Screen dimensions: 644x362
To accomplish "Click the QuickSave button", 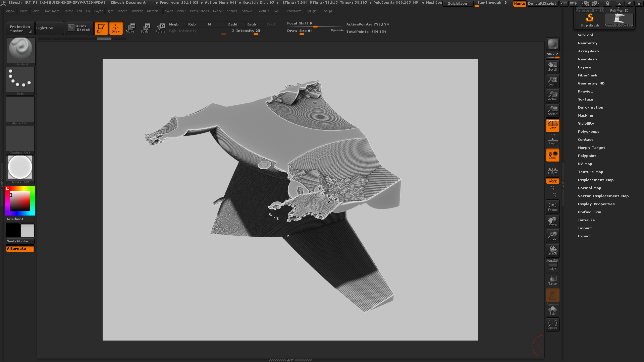I will click(457, 4).
